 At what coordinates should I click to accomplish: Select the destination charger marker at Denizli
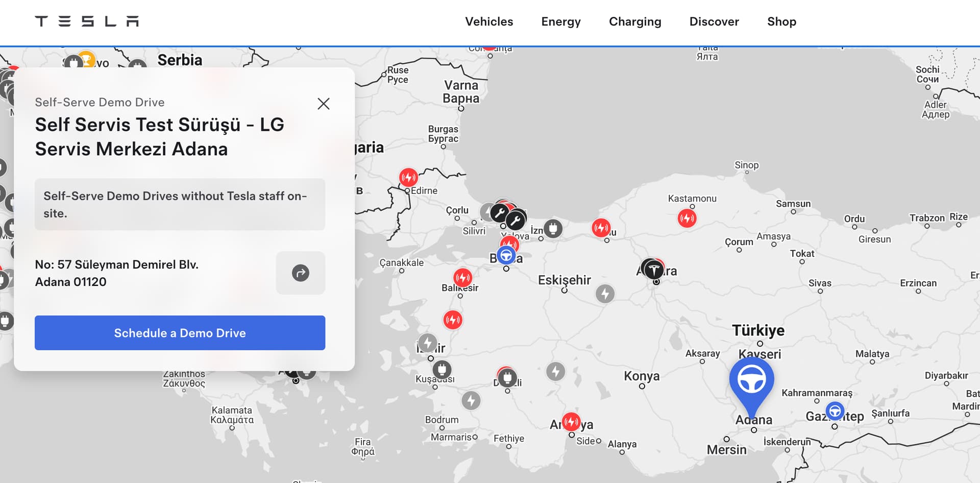[507, 378]
